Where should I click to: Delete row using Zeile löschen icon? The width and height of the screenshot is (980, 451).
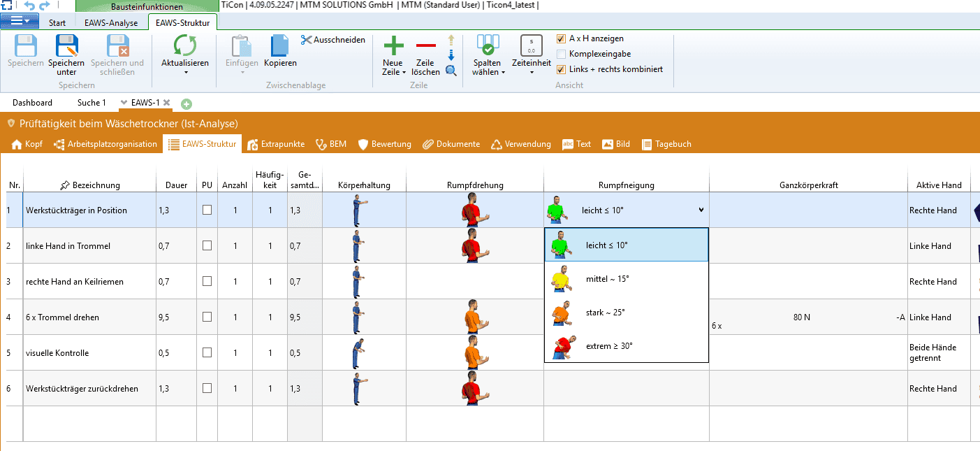pyautogui.click(x=425, y=47)
